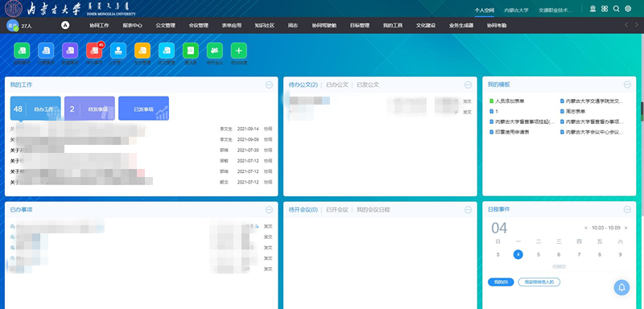Select 我安排给他人的 schedule filter
The image size is (644, 309).
pyautogui.click(x=539, y=282)
